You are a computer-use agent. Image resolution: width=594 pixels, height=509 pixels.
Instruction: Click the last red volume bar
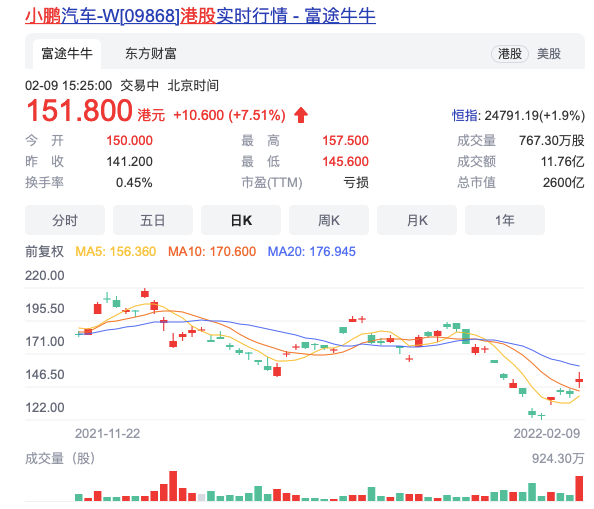pyautogui.click(x=579, y=489)
